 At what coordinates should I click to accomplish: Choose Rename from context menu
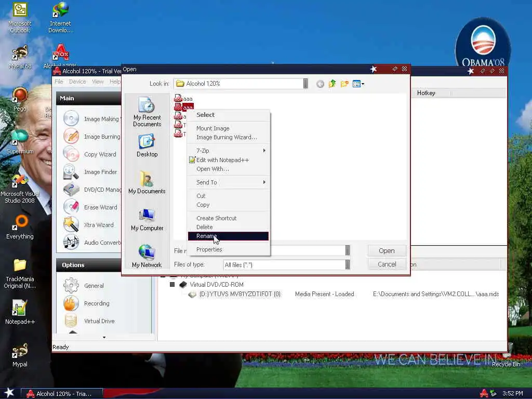click(x=229, y=236)
